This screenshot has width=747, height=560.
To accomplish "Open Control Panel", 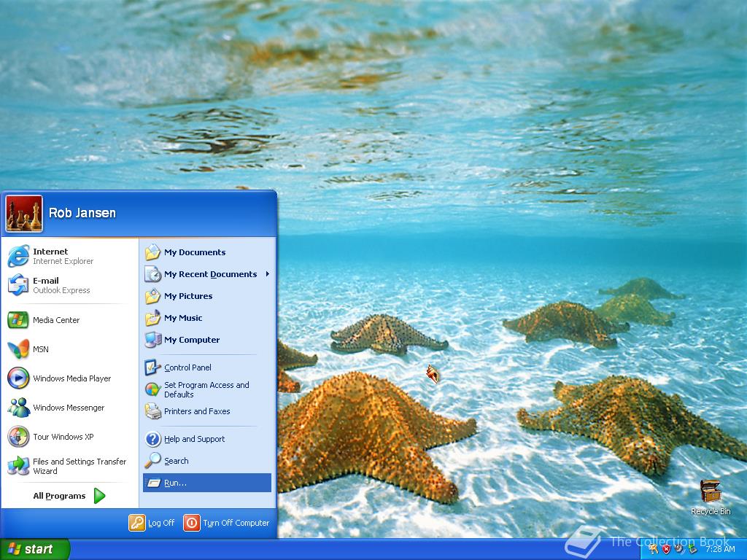I will [207, 367].
